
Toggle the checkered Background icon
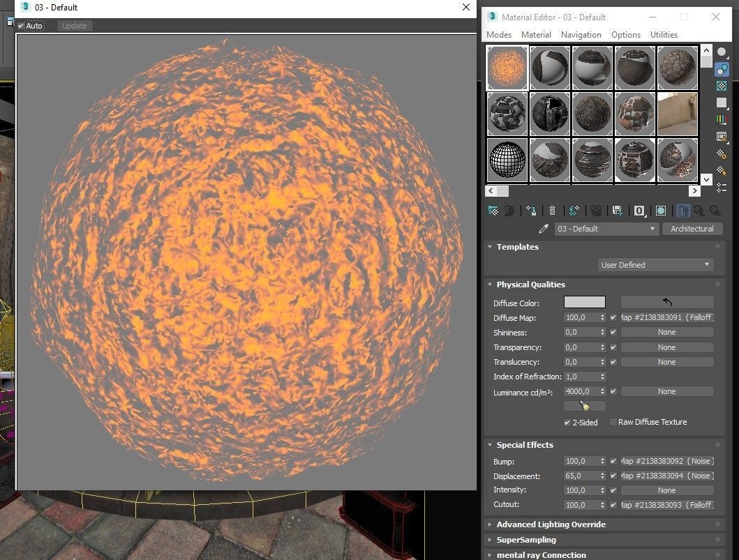(x=722, y=86)
